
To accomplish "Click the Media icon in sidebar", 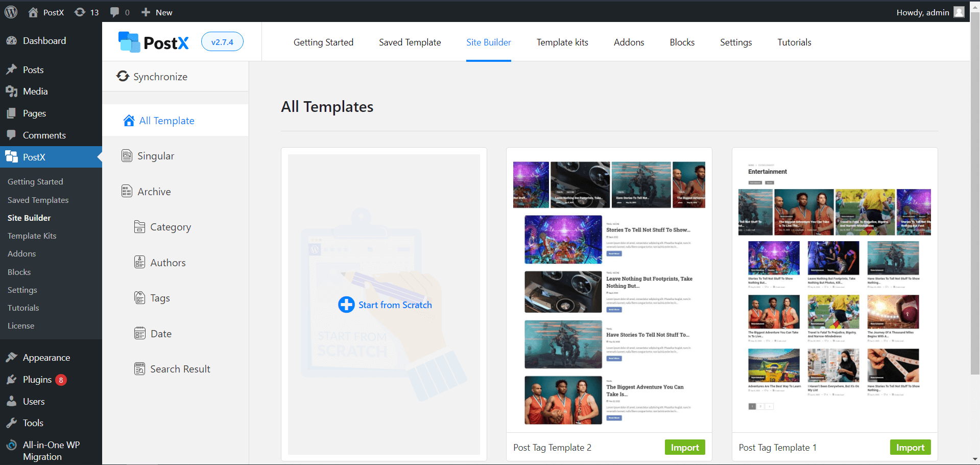I will (11, 91).
